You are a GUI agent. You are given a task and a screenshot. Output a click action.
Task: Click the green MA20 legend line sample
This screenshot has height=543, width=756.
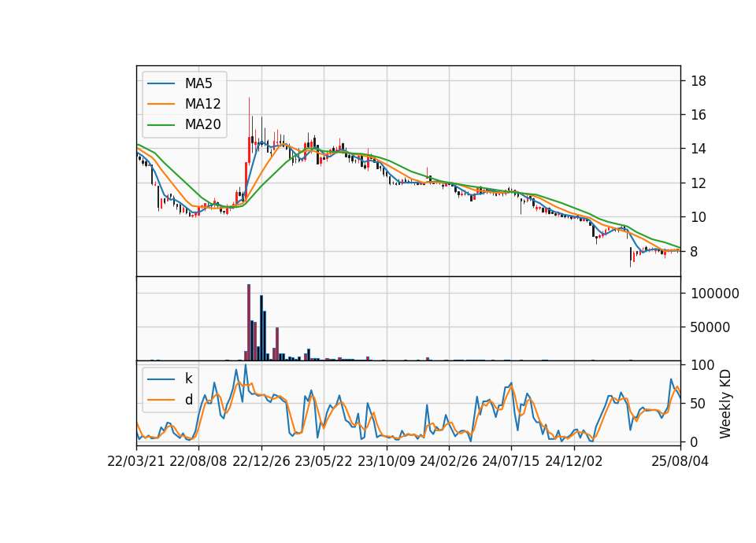tap(161, 124)
